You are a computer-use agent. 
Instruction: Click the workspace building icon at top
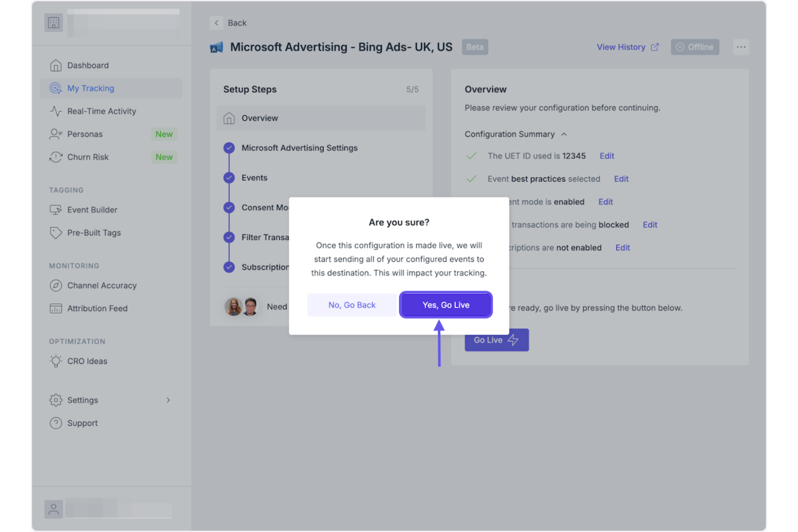pyautogui.click(x=53, y=23)
